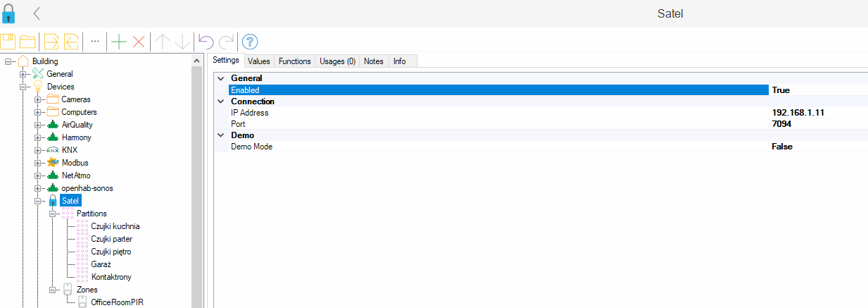Image resolution: width=868 pixels, height=308 pixels.
Task: Click the save floppy disk icon
Action: [x=8, y=42]
